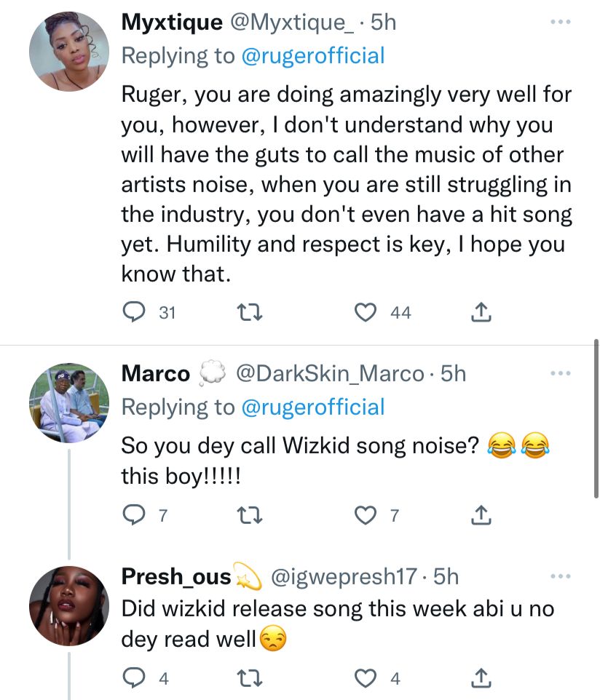Open more options on Marco's tweet
Image resolution: width=600 pixels, height=700 pixels.
[x=561, y=373]
